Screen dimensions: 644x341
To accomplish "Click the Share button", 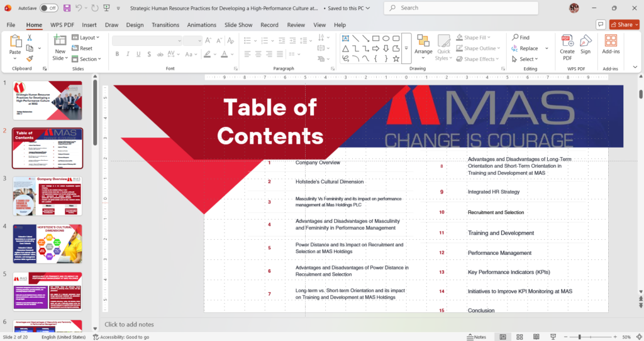I will pos(625,24).
